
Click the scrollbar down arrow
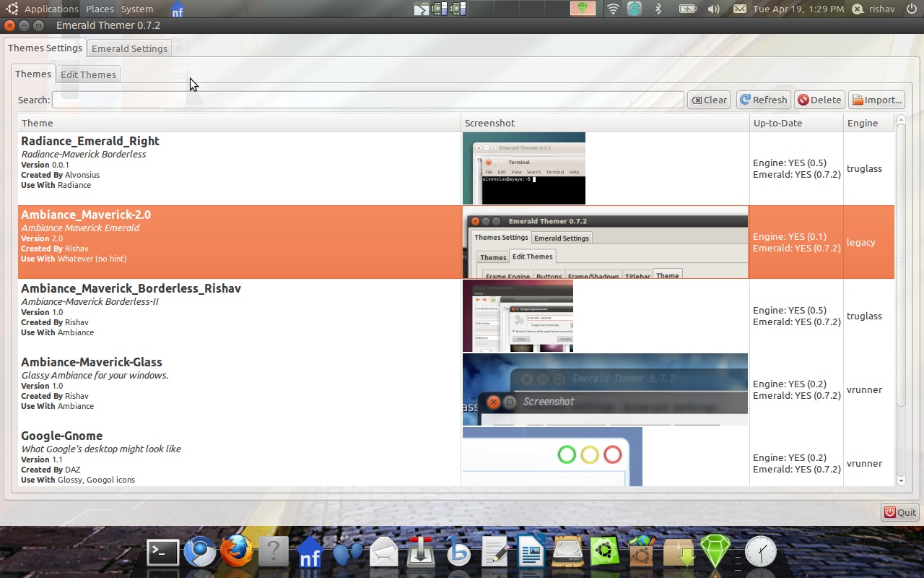900,480
